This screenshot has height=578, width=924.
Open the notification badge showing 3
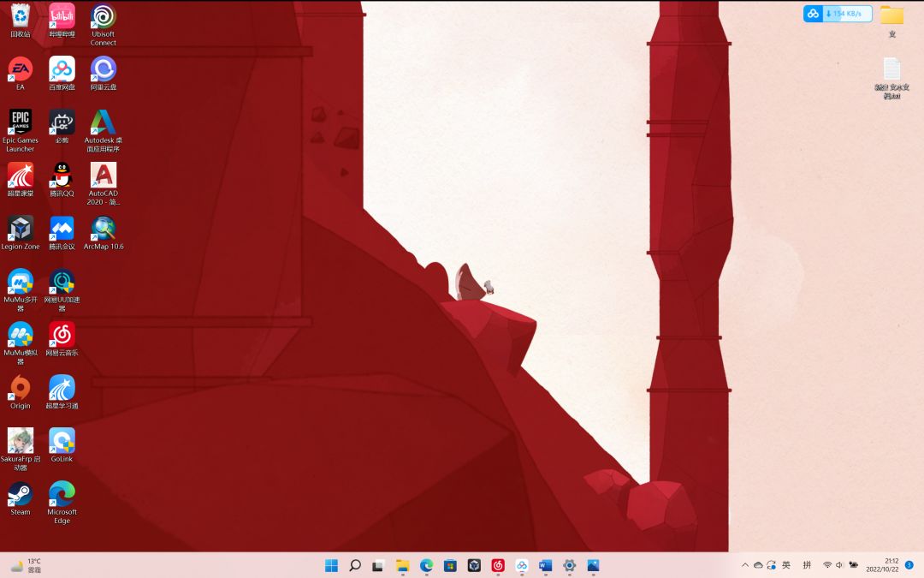pos(909,565)
